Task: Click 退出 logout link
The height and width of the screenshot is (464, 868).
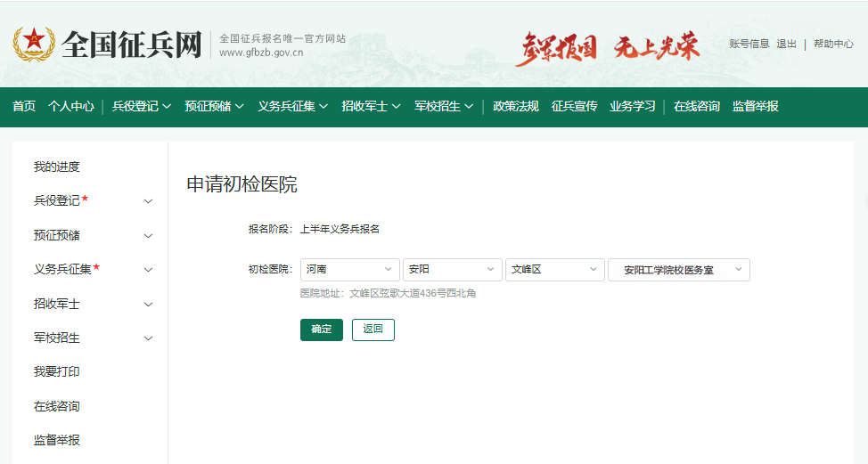Action: pyautogui.click(x=786, y=44)
